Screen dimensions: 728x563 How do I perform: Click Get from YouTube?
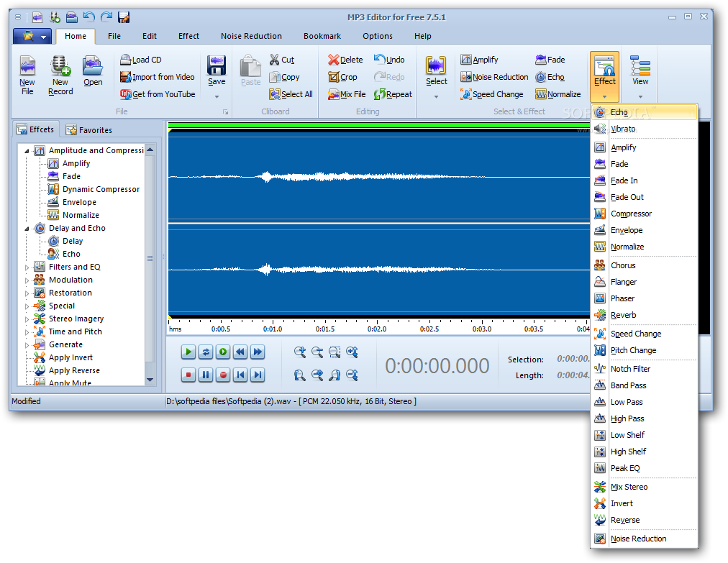point(157,94)
